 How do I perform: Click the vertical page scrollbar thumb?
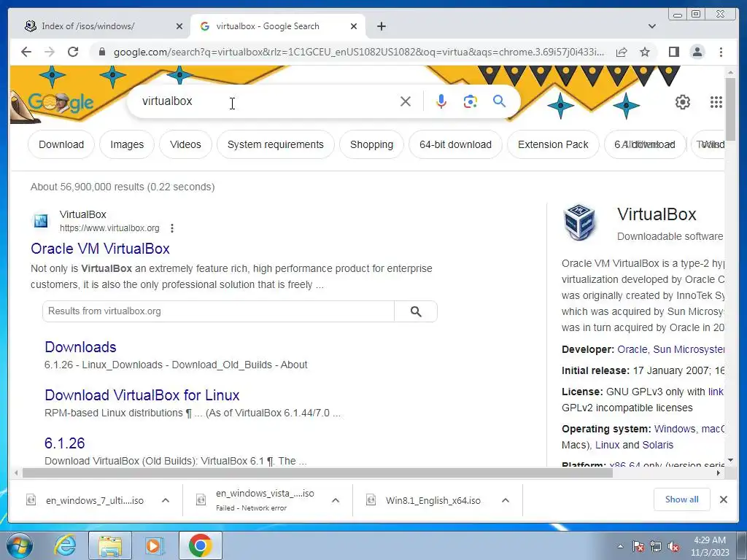click(731, 109)
